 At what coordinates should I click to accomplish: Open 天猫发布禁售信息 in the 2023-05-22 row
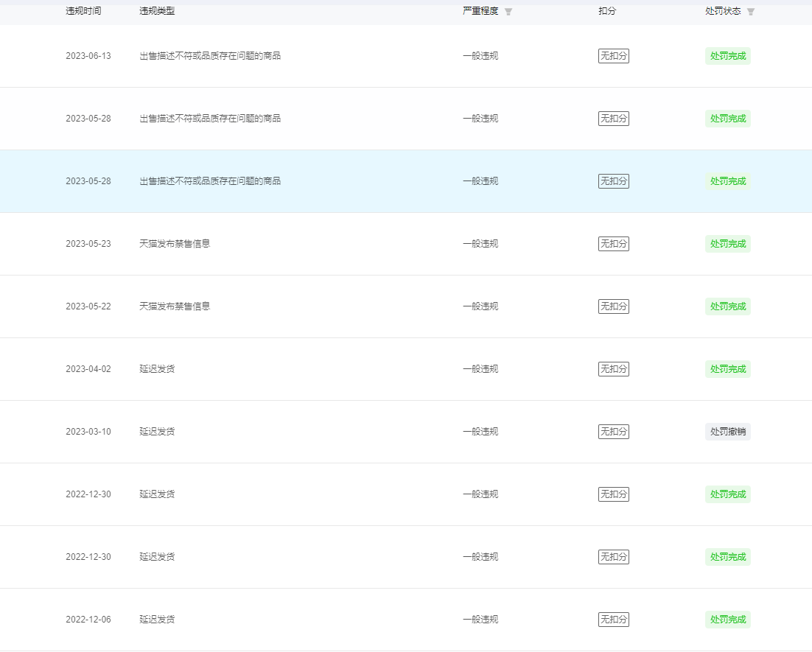pos(175,306)
